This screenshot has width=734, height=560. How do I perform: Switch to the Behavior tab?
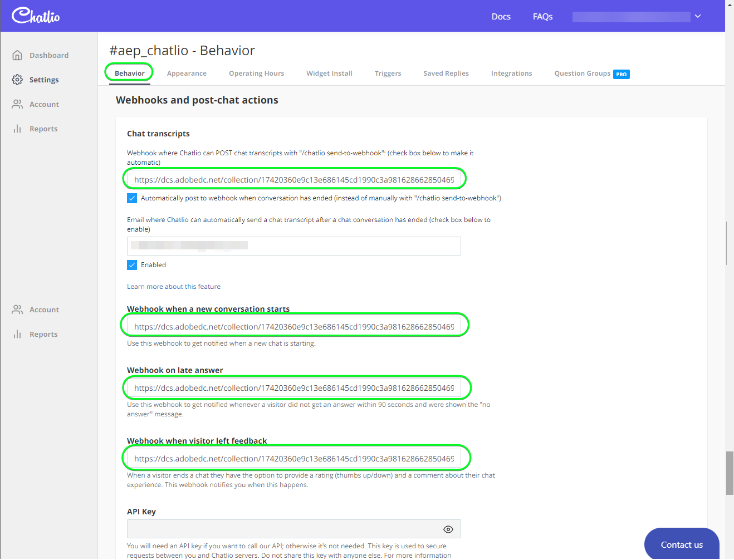tap(130, 73)
